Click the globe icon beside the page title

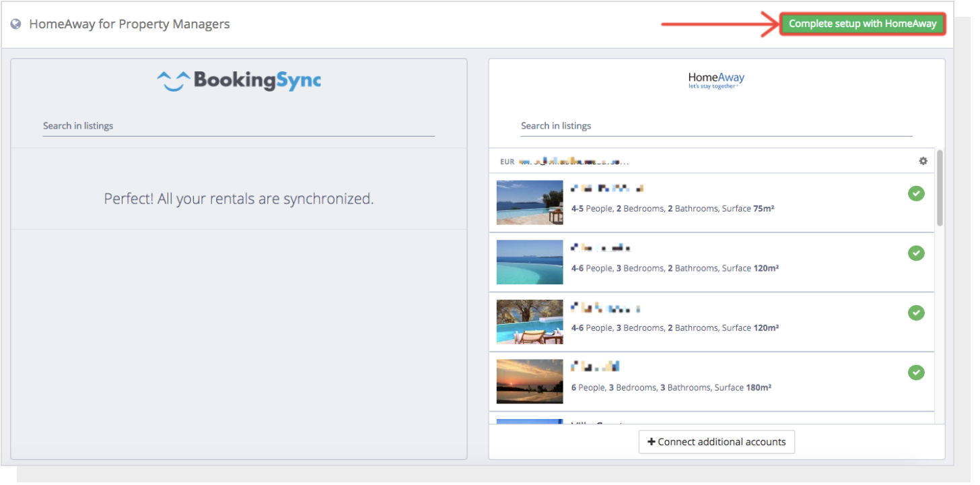coord(16,24)
